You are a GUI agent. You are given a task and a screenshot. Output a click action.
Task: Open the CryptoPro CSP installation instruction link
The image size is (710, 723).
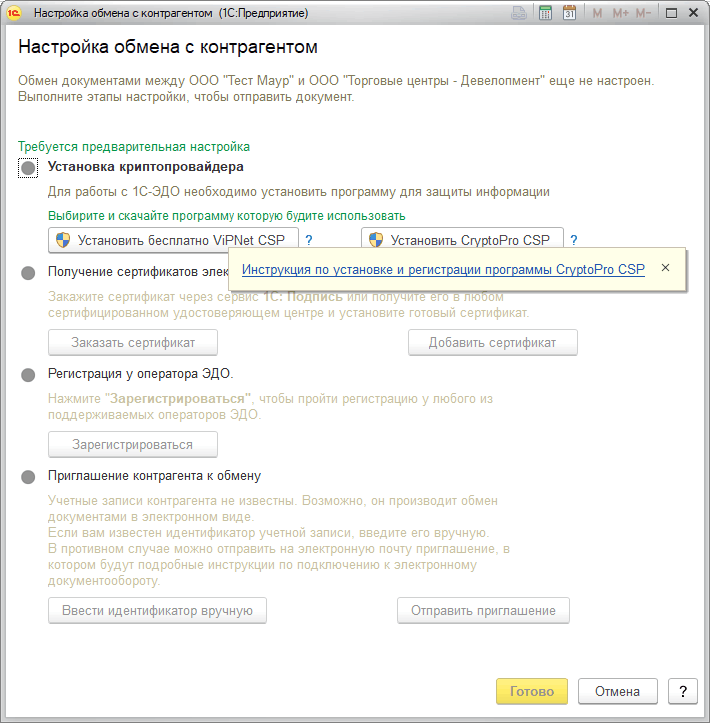pyautogui.click(x=443, y=269)
